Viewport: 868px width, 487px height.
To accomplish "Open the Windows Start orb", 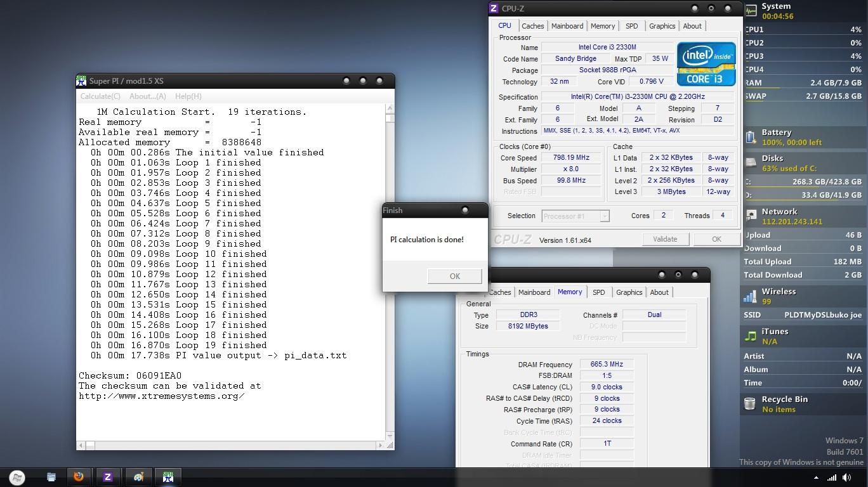I will coord(17,477).
